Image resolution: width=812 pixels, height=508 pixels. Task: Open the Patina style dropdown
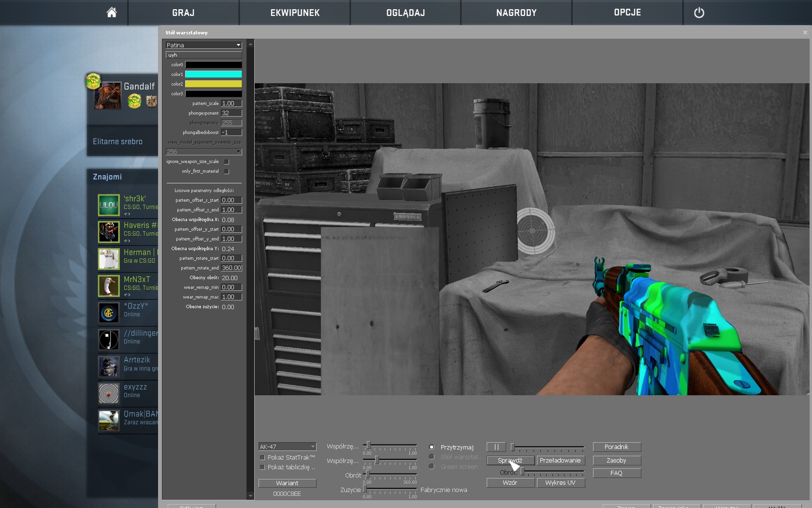click(x=203, y=45)
